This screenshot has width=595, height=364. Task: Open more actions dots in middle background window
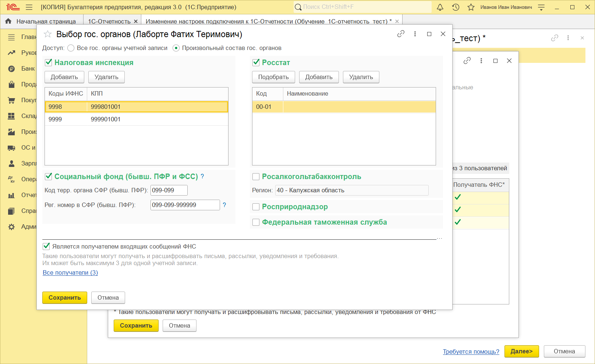pyautogui.click(x=481, y=61)
